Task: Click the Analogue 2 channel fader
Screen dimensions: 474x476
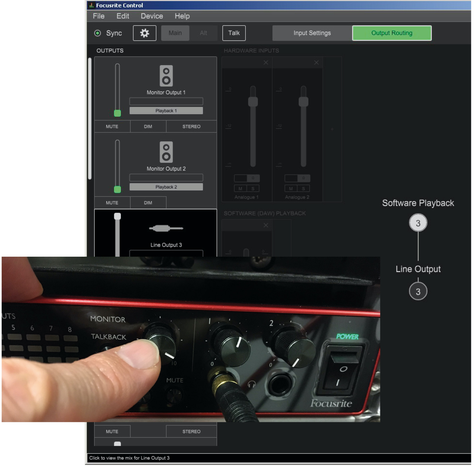Action: pos(303,101)
